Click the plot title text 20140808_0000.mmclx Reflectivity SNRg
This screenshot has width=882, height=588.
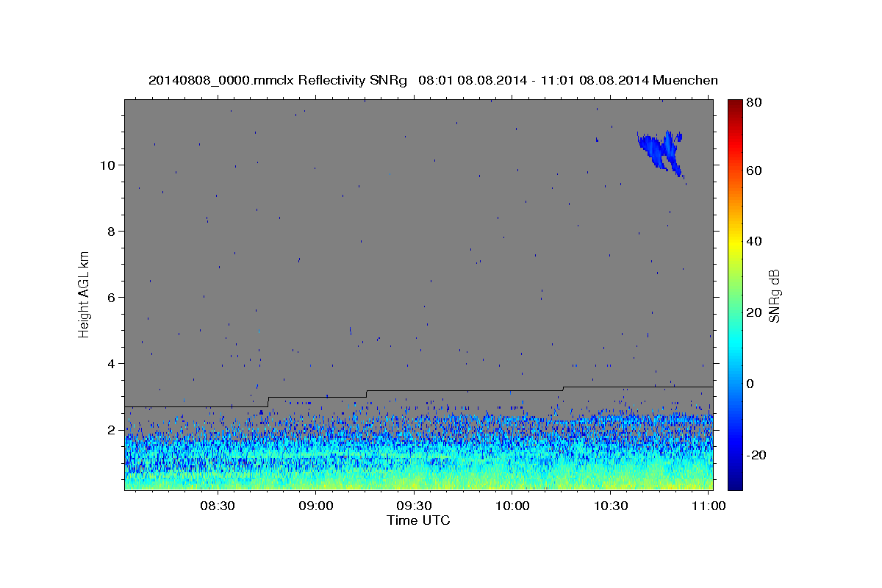point(278,80)
